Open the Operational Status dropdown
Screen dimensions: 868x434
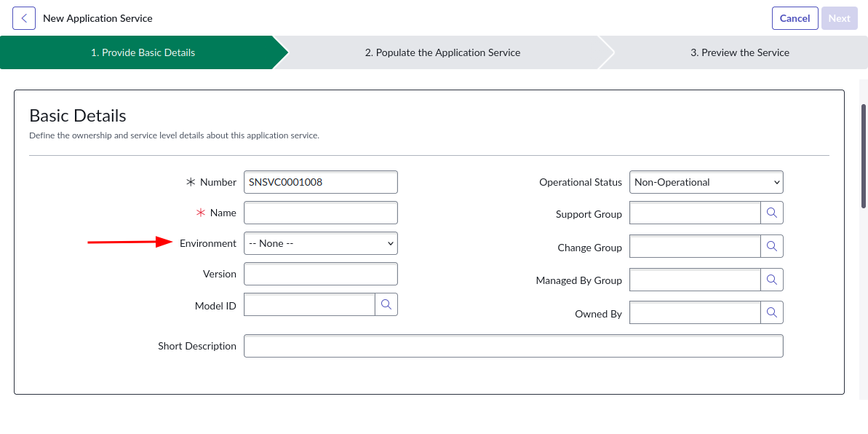pyautogui.click(x=706, y=182)
